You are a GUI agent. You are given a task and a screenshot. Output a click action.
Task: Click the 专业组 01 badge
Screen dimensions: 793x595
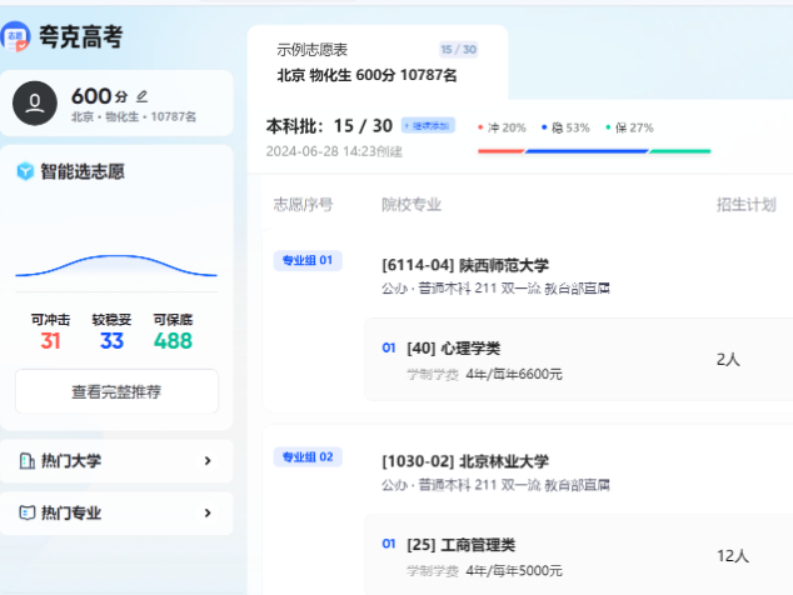tap(307, 261)
